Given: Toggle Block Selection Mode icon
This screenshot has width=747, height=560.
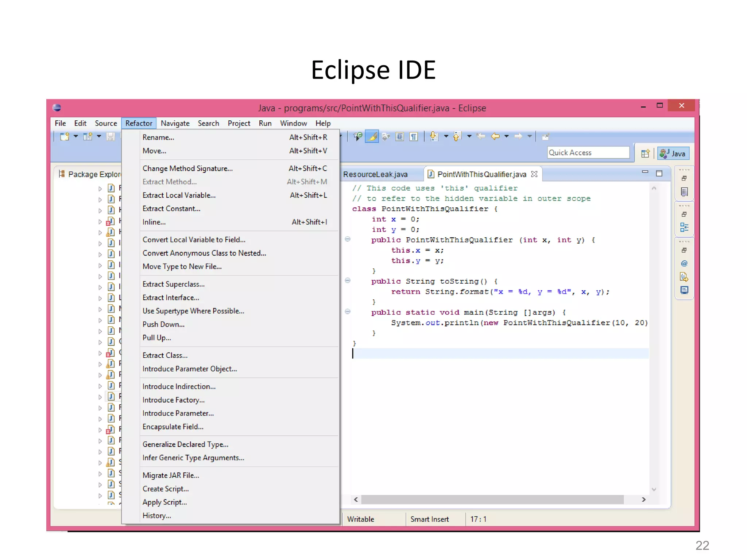Looking at the screenshot, I should [399, 137].
